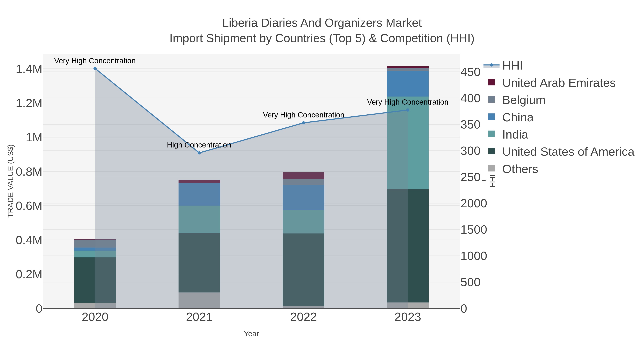644x362 pixels.
Task: Toggle United States of America legend entry
Action: (561, 152)
